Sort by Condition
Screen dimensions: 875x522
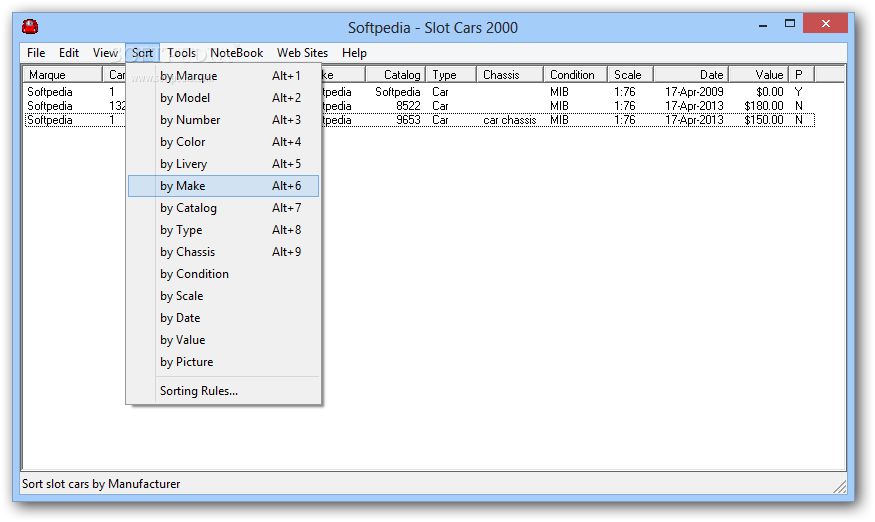(x=223, y=274)
